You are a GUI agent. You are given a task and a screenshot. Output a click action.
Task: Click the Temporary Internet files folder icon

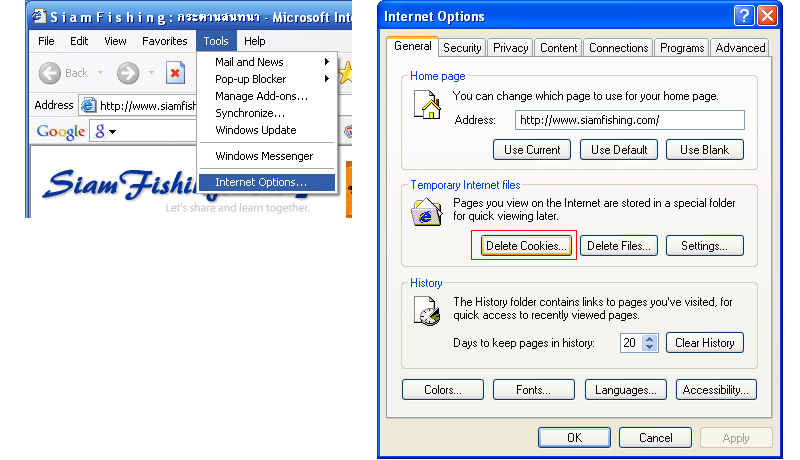pyautogui.click(x=427, y=212)
